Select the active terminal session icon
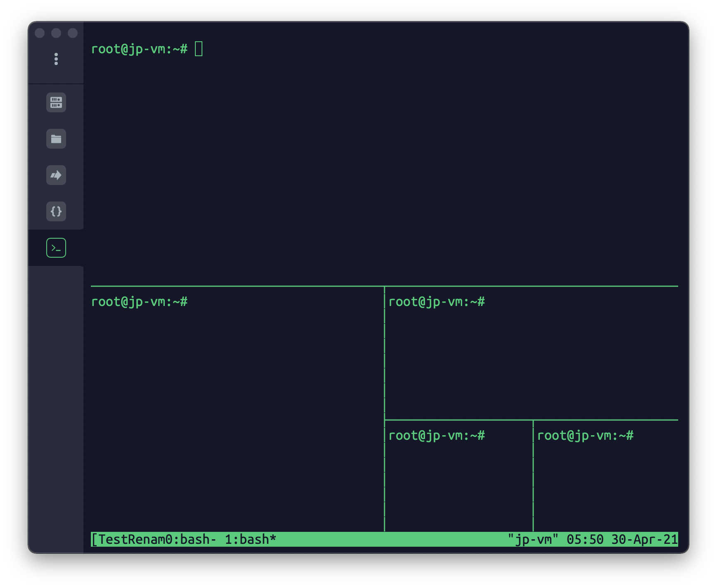 click(x=56, y=248)
